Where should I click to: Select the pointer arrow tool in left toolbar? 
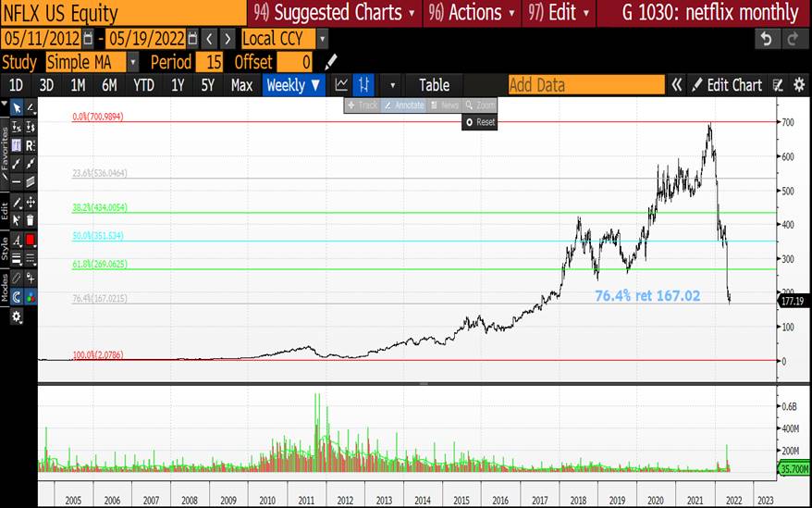click(17, 108)
